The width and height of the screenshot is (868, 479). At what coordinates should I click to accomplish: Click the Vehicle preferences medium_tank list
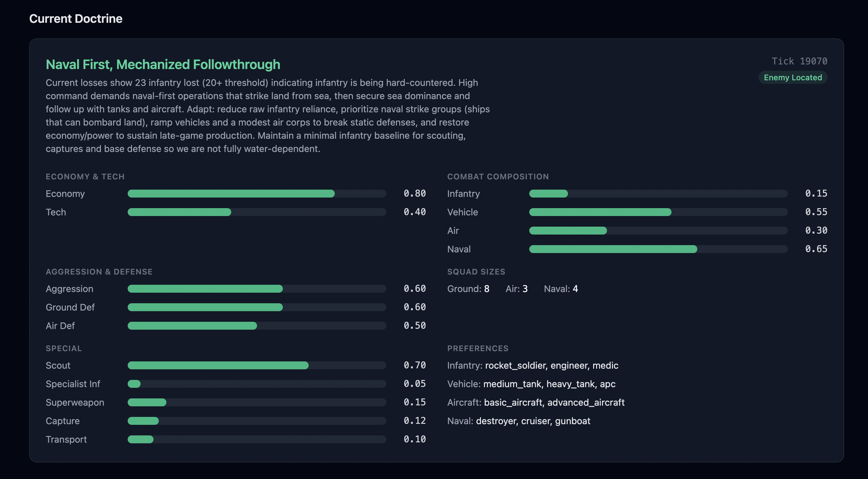(x=549, y=384)
